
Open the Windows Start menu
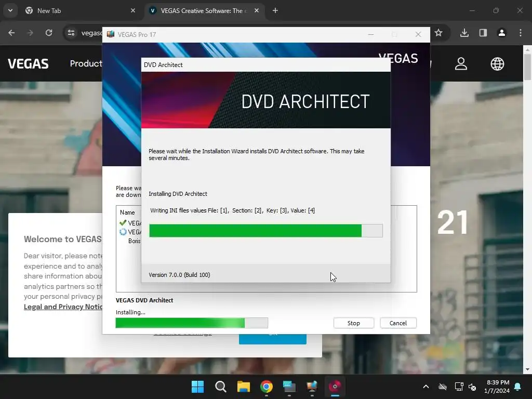[x=197, y=387]
